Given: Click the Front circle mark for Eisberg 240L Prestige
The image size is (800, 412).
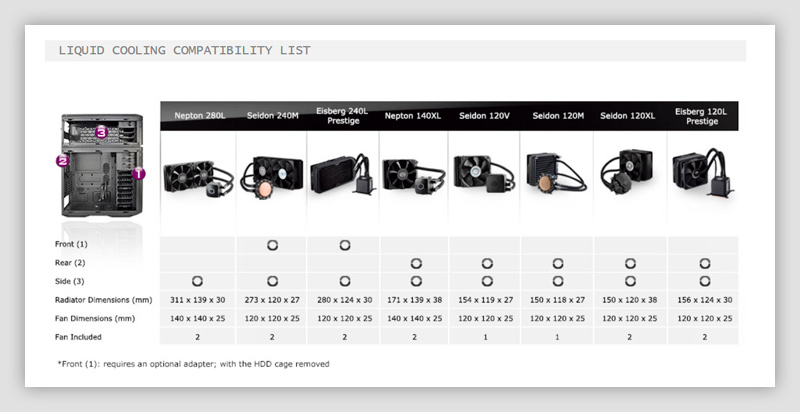Looking at the screenshot, I should click(345, 244).
